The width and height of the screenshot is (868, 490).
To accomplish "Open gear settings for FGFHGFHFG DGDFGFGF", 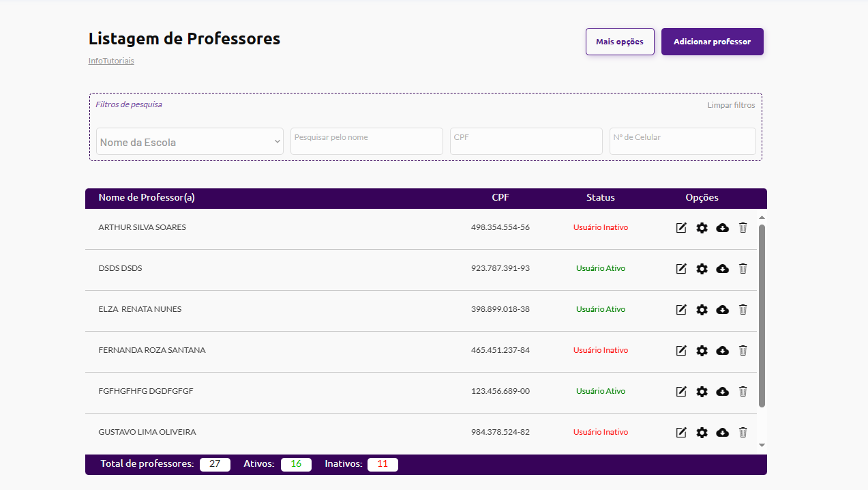I will 702,392.
